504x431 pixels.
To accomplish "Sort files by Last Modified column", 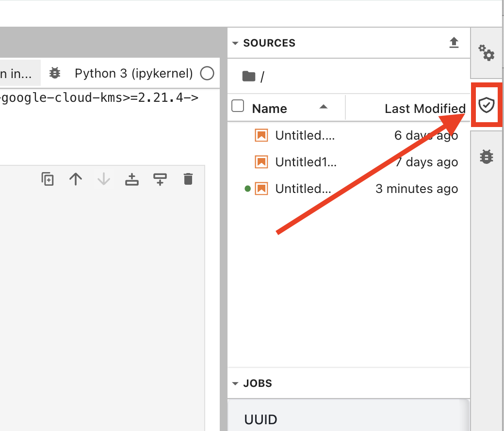I will coord(424,109).
